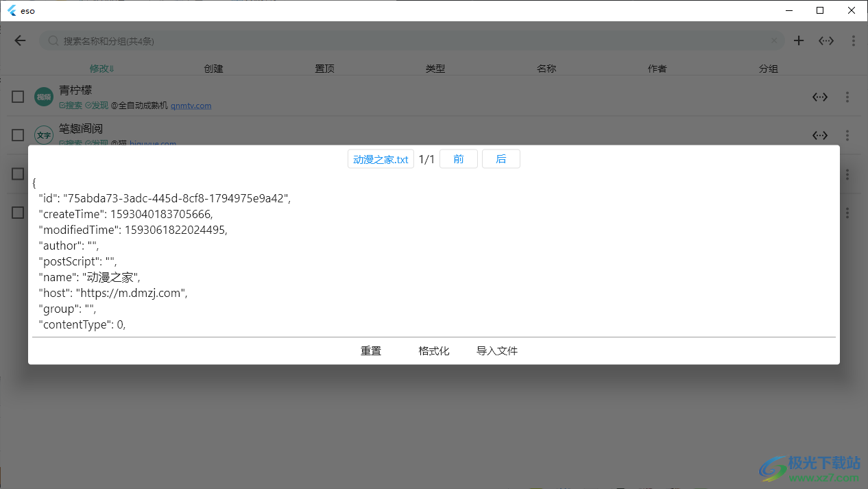Screen dimensions: 868x489
Task: Click the 1/1 page counter
Action: point(426,159)
